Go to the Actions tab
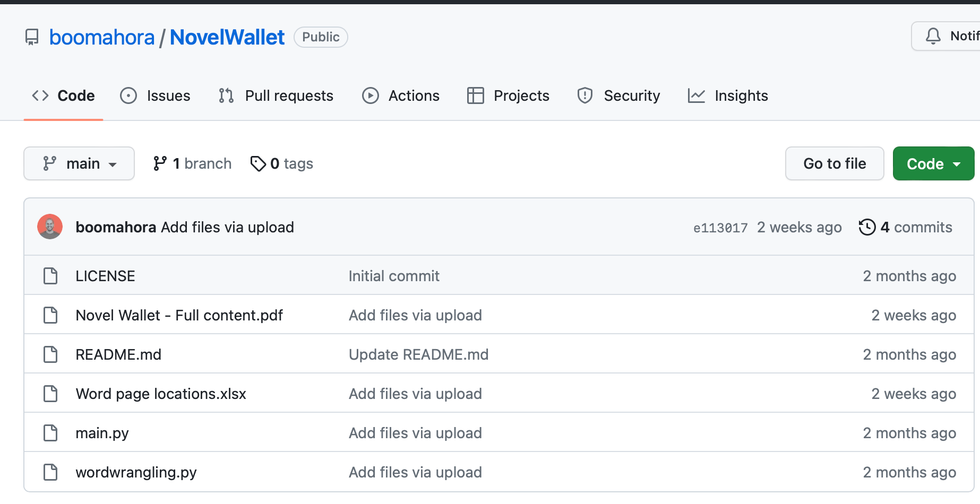Viewport: 980px width, 504px height. (401, 95)
